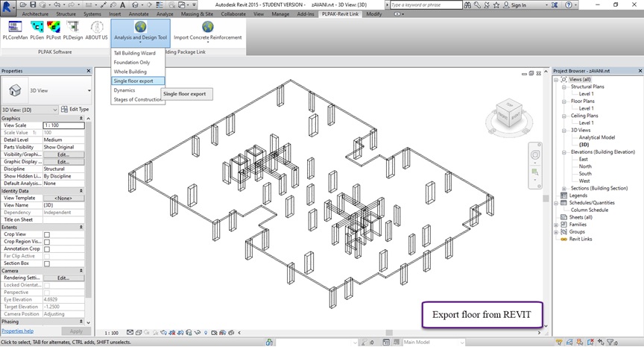Expand the Families node in Project Browser
The width and height of the screenshot is (644, 347).
tap(556, 224)
